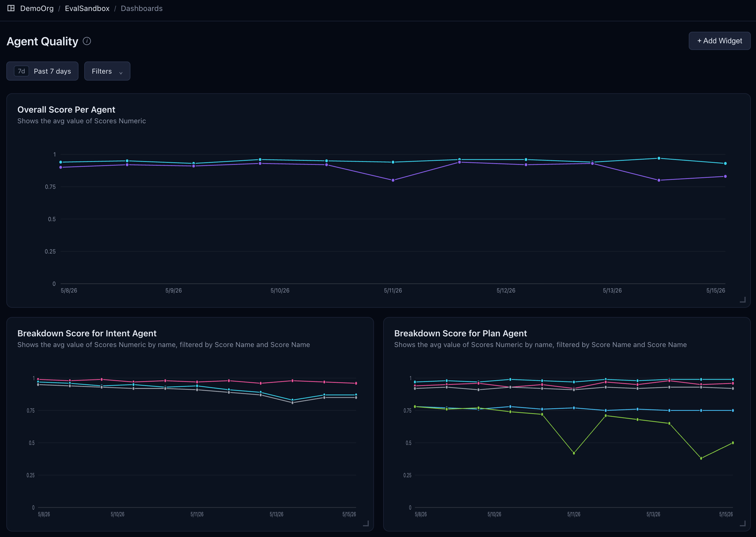Click the resize handle on the Overall Score widget
Screen dimensions: 756x537
tap(742, 300)
